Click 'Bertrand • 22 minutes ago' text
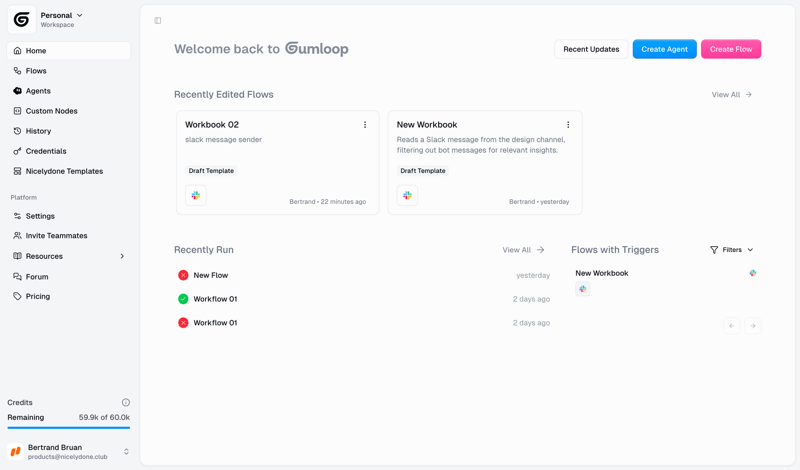 pos(328,202)
